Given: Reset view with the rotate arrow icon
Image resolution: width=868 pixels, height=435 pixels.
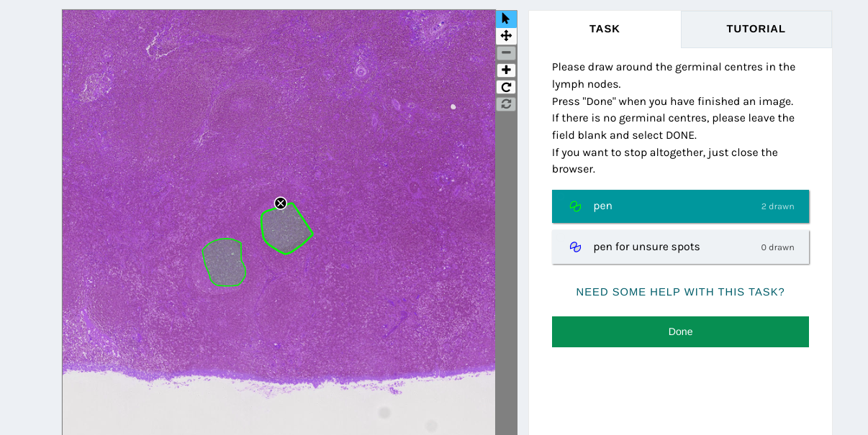Looking at the screenshot, I should coord(506,87).
